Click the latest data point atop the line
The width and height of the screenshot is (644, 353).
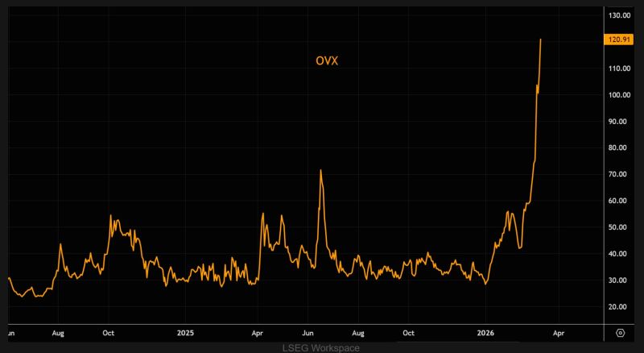[x=540, y=39]
